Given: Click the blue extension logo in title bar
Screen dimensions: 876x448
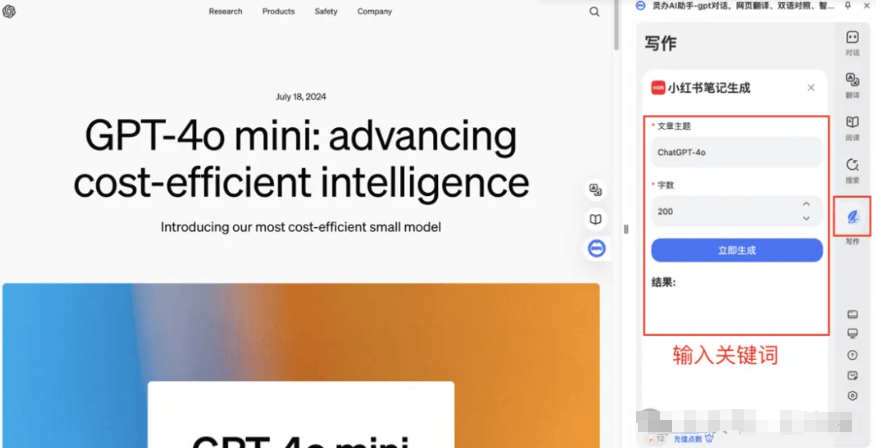Looking at the screenshot, I should pyautogui.click(x=641, y=6).
